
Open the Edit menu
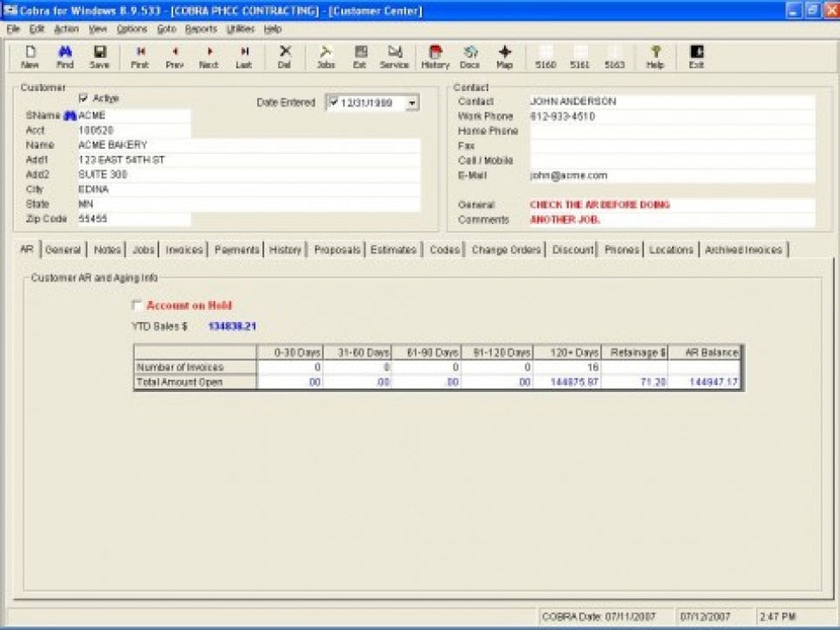[x=36, y=29]
